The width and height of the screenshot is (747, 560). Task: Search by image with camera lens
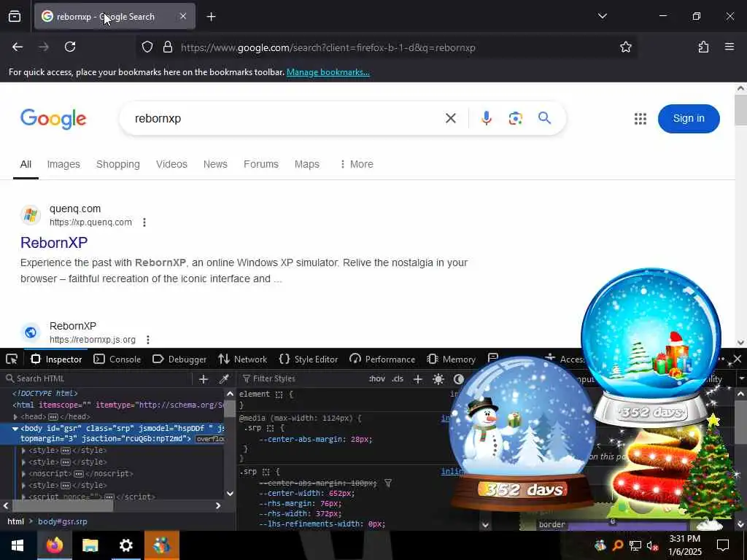516,118
